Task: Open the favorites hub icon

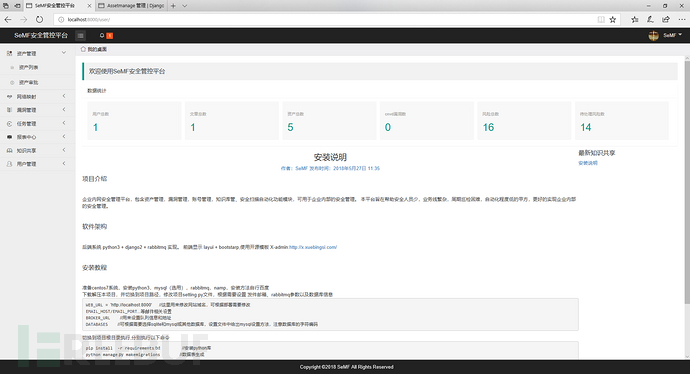Action: click(635, 19)
